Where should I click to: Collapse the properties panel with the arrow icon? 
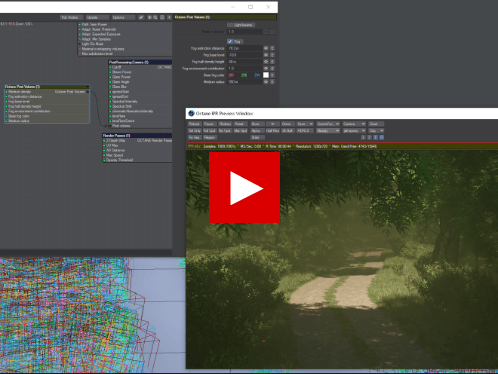pos(169,17)
